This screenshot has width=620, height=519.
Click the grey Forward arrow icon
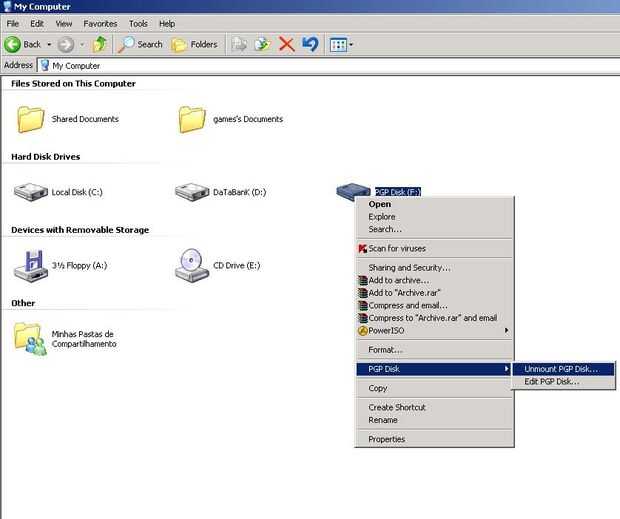pyautogui.click(x=66, y=45)
